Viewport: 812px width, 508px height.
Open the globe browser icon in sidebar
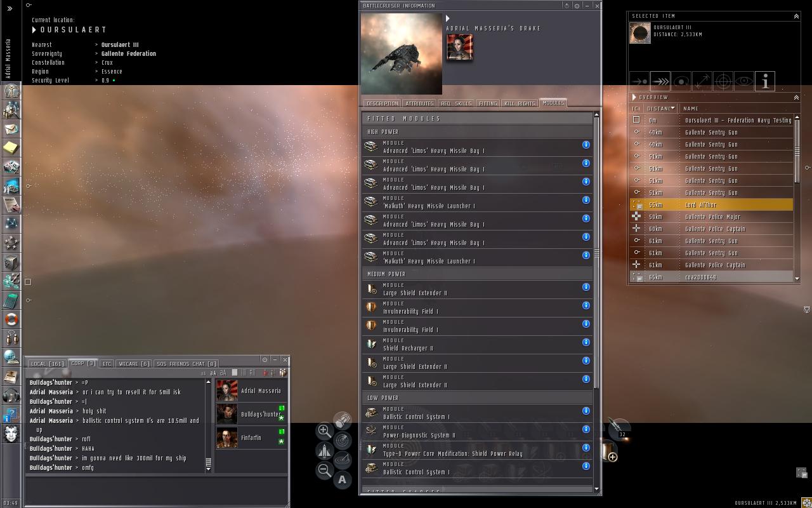(x=11, y=358)
